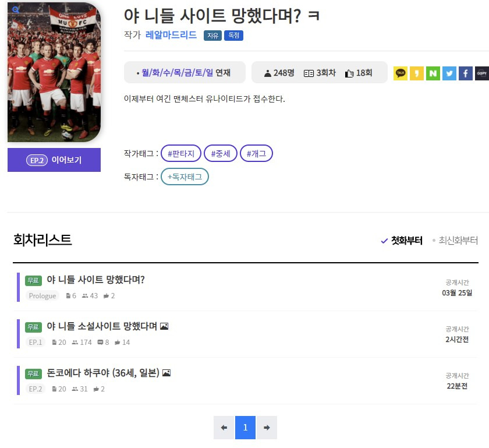The image size is (489, 448).
Task: Click the thumbs-up 18회 recommend icon
Action: click(x=350, y=73)
